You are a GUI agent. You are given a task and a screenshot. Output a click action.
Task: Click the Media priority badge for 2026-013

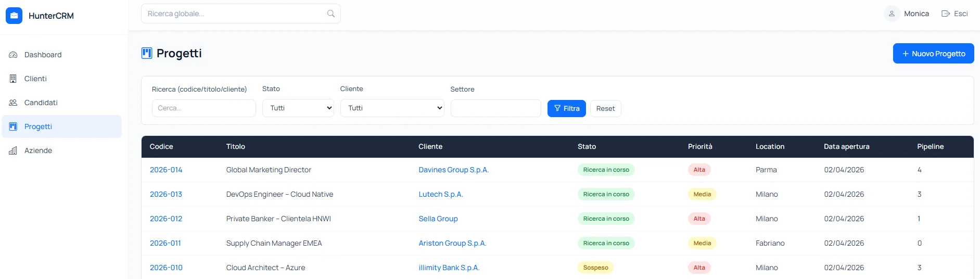702,194
